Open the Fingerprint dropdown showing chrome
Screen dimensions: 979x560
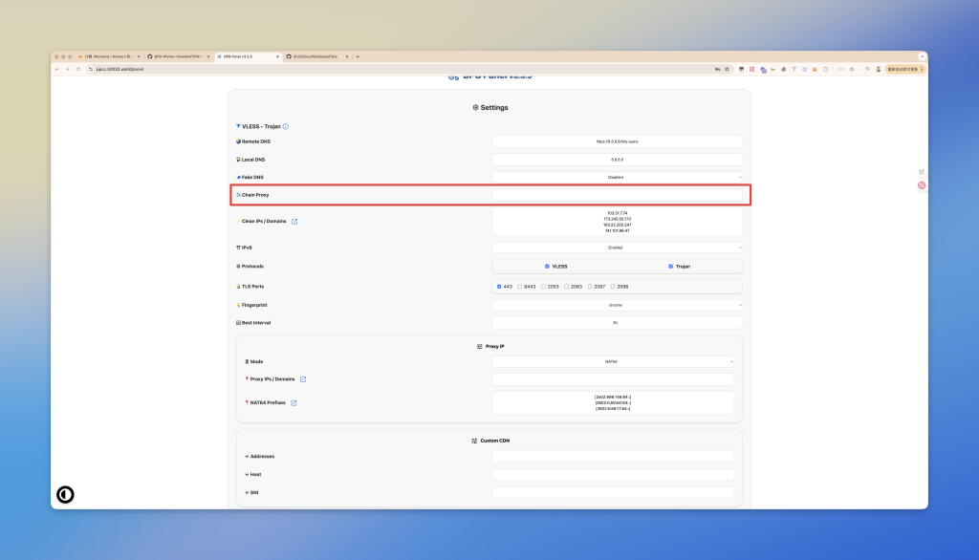[x=617, y=305]
